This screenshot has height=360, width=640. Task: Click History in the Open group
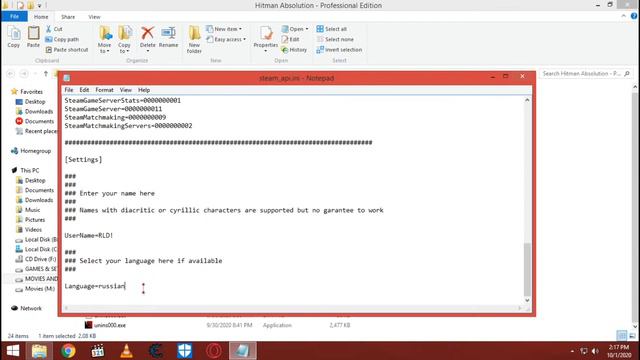tap(294, 49)
